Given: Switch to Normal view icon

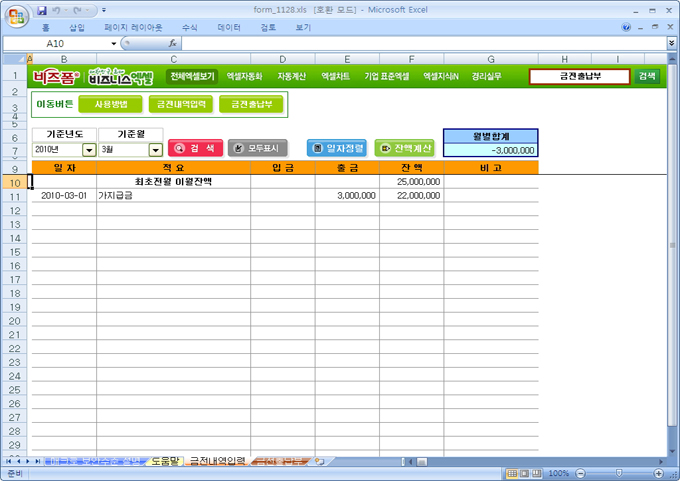Looking at the screenshot, I should [x=512, y=473].
